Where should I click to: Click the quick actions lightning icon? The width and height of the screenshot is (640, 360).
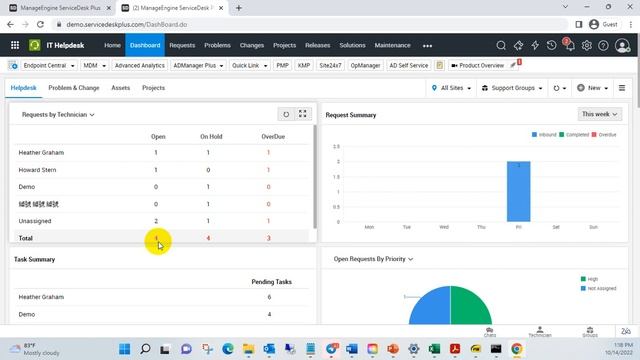click(535, 45)
